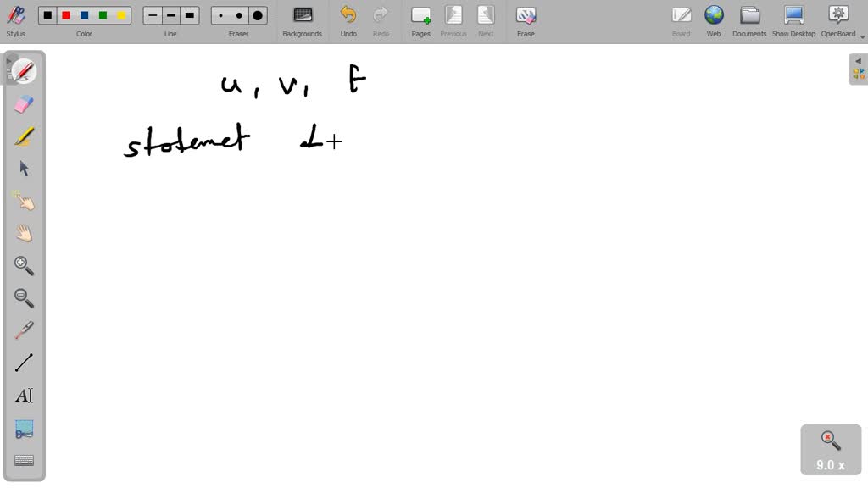Screen dimensions: 868x488
Task: Select the Highlighter tool in the left toolbar
Action: pos(24,136)
